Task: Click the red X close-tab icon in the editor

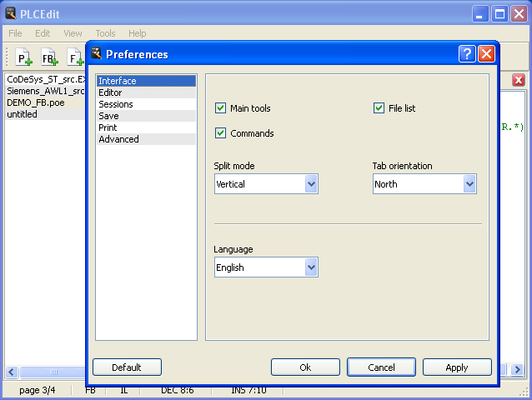Action: tap(518, 80)
